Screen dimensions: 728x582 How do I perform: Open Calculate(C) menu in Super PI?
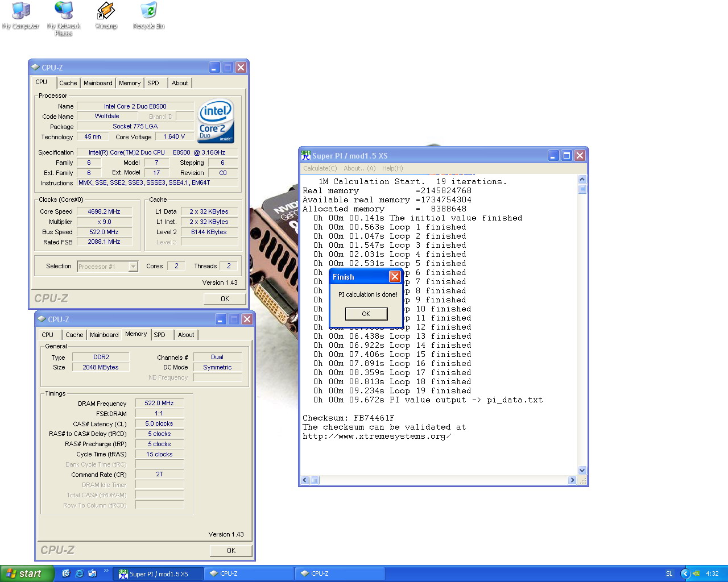(320, 168)
